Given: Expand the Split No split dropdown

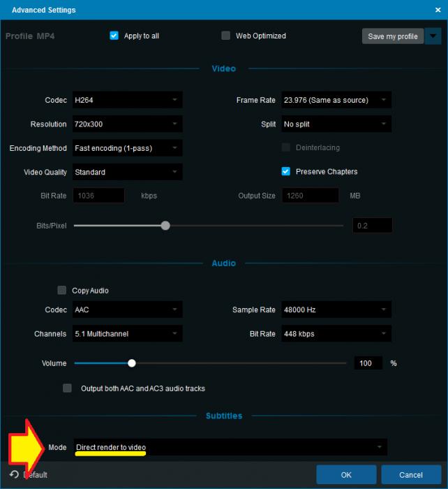Looking at the screenshot, I should point(336,124).
